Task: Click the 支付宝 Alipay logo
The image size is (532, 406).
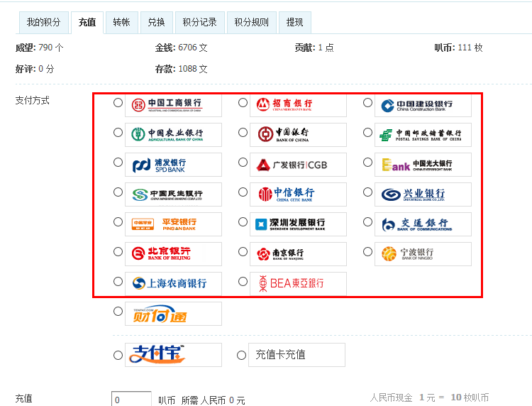Action: tap(173, 355)
